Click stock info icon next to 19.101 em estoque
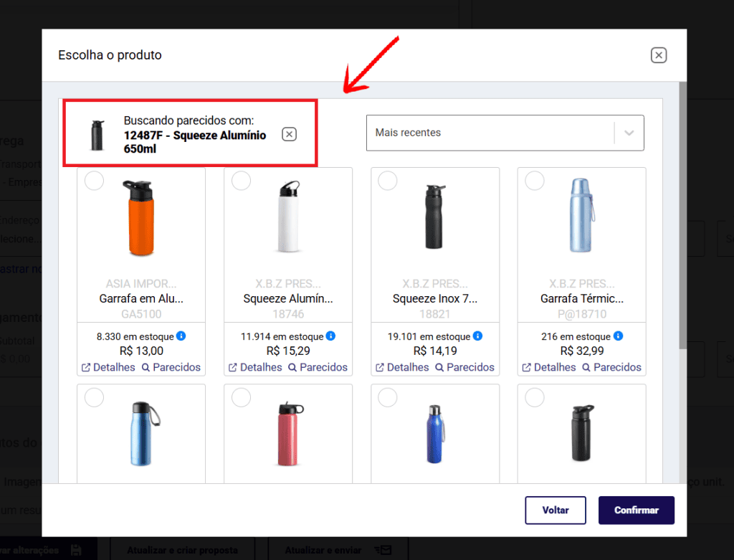734x560 pixels. (x=477, y=336)
